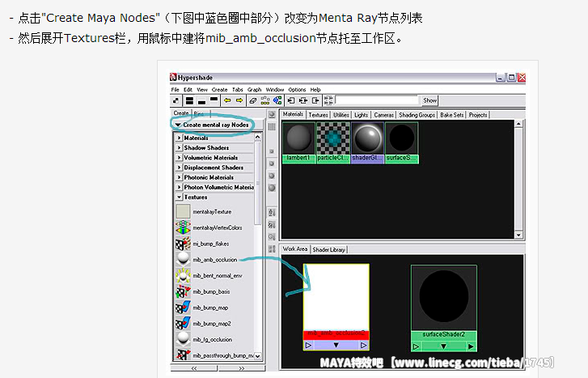Click the left double-arrow button under Create panel
Viewport: 588px width, 378px height.
194,368
